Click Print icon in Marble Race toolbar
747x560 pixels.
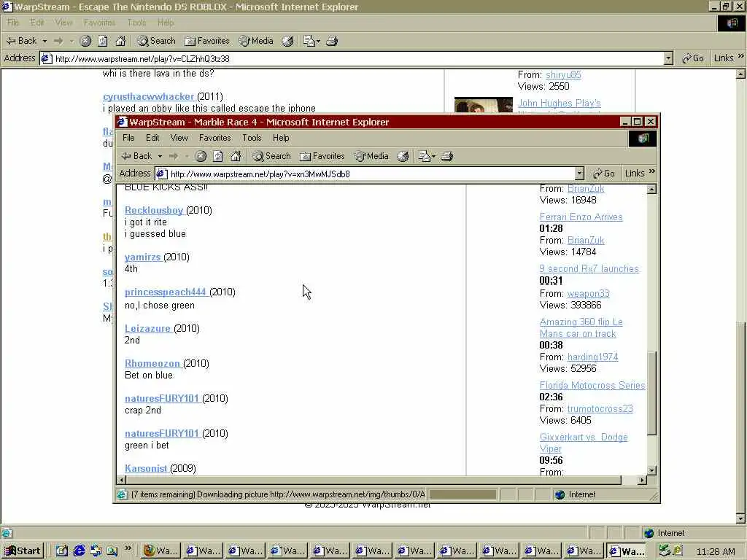click(x=447, y=156)
